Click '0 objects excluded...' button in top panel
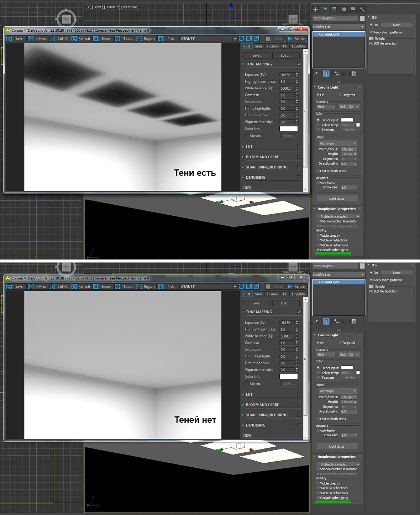Viewport: 420px width, 515px height. coord(335,216)
